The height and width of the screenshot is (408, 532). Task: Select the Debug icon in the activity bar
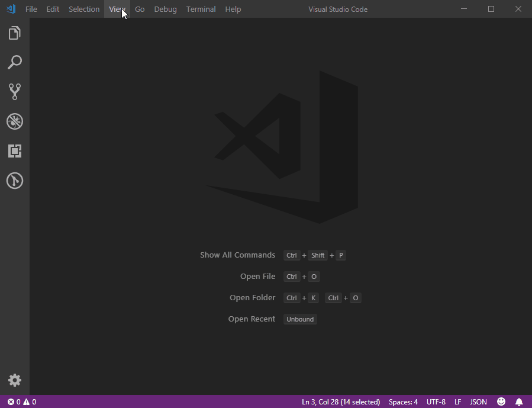pyautogui.click(x=14, y=121)
